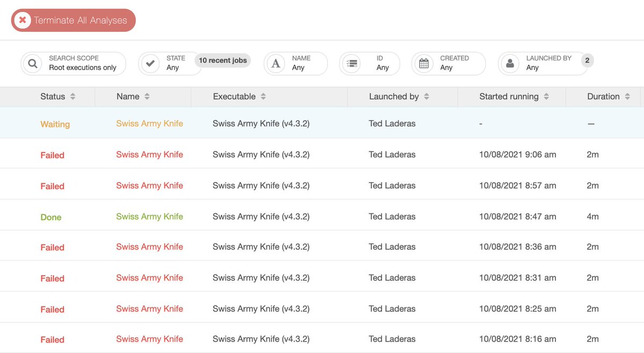Open the Swiss Army Knife job started 8:31 am
Image resolution: width=644 pixels, height=353 pixels.
click(x=150, y=278)
